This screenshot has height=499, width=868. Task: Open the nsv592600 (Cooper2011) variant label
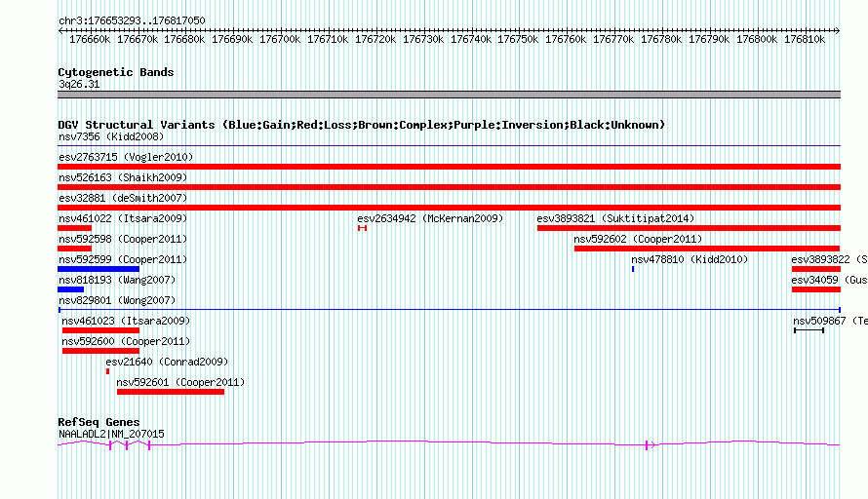tap(126, 341)
